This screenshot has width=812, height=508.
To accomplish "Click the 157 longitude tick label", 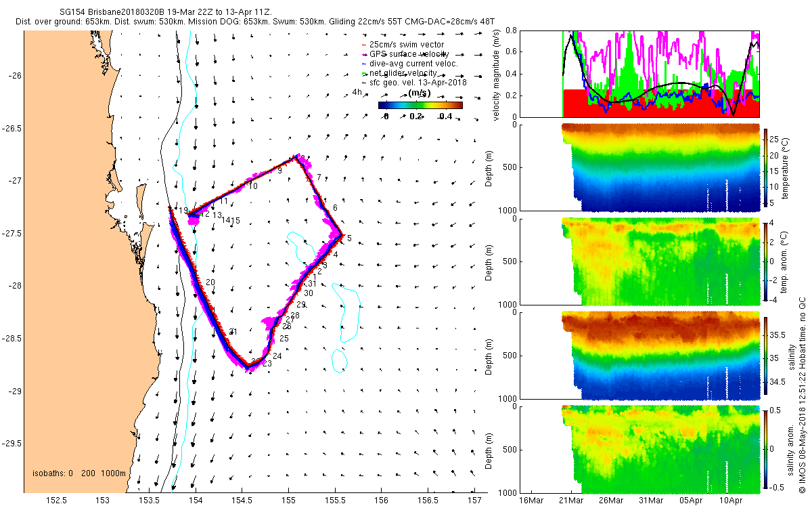I will 475,501.
